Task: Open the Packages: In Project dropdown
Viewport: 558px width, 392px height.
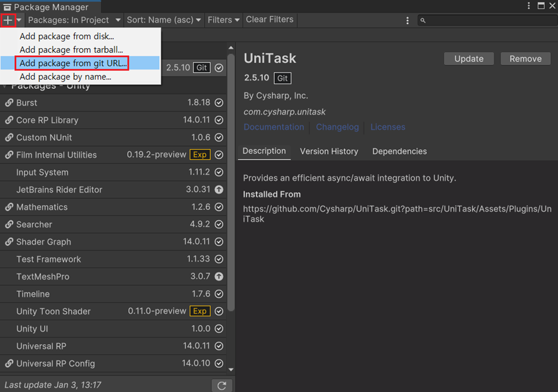Action: (74, 20)
